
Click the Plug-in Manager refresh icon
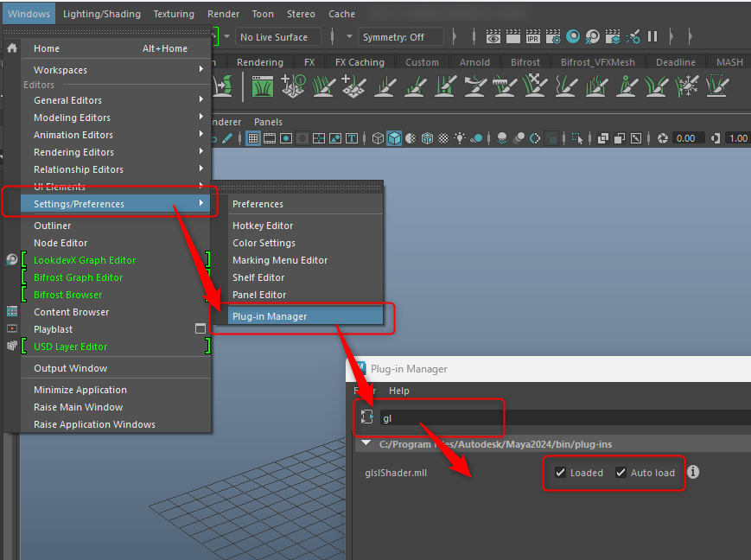(x=367, y=417)
